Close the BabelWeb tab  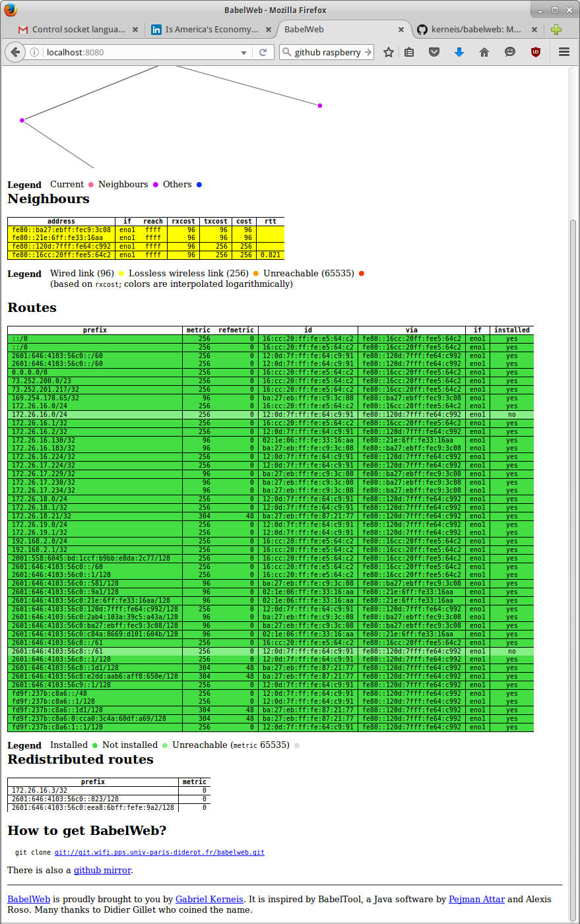pyautogui.click(x=401, y=30)
